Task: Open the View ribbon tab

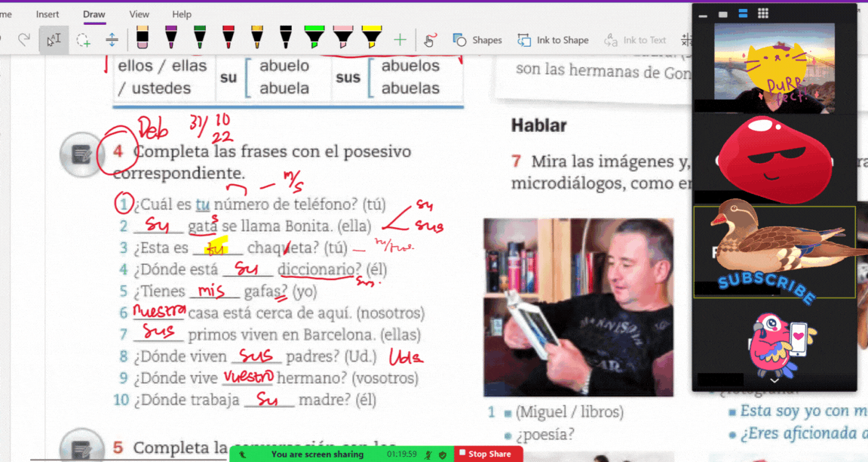Action: (139, 14)
